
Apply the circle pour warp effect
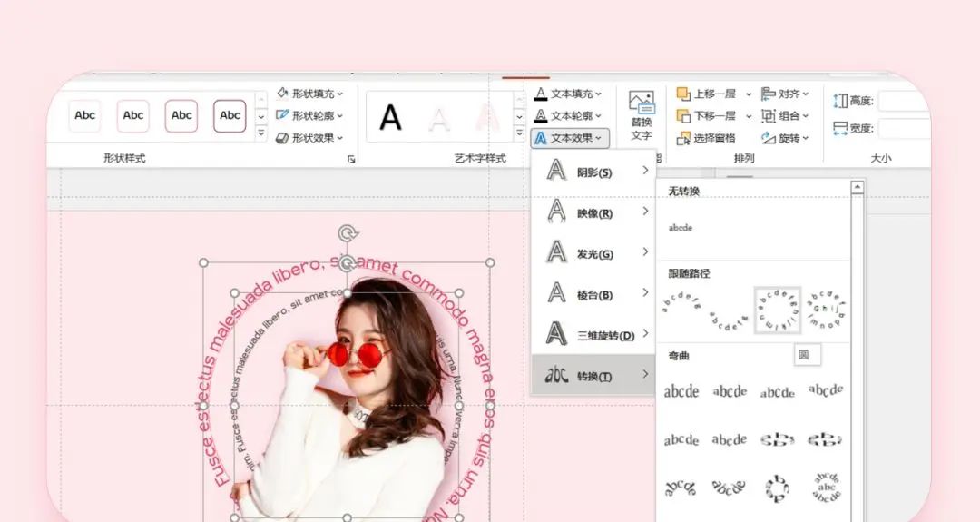point(778,488)
